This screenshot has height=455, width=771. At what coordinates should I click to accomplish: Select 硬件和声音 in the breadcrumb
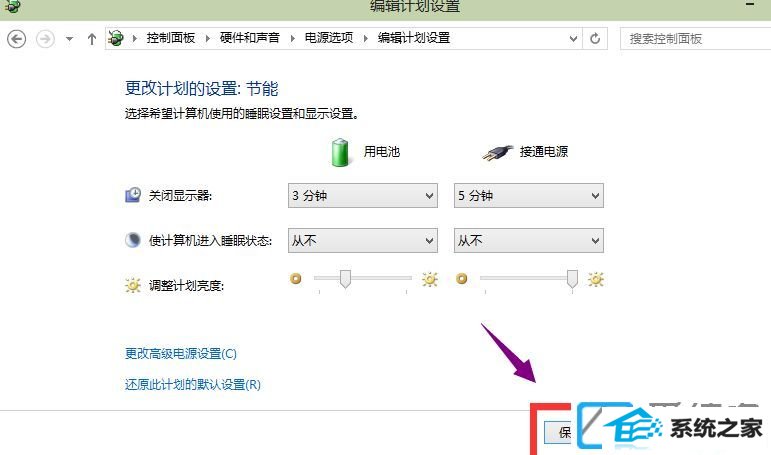click(250, 38)
